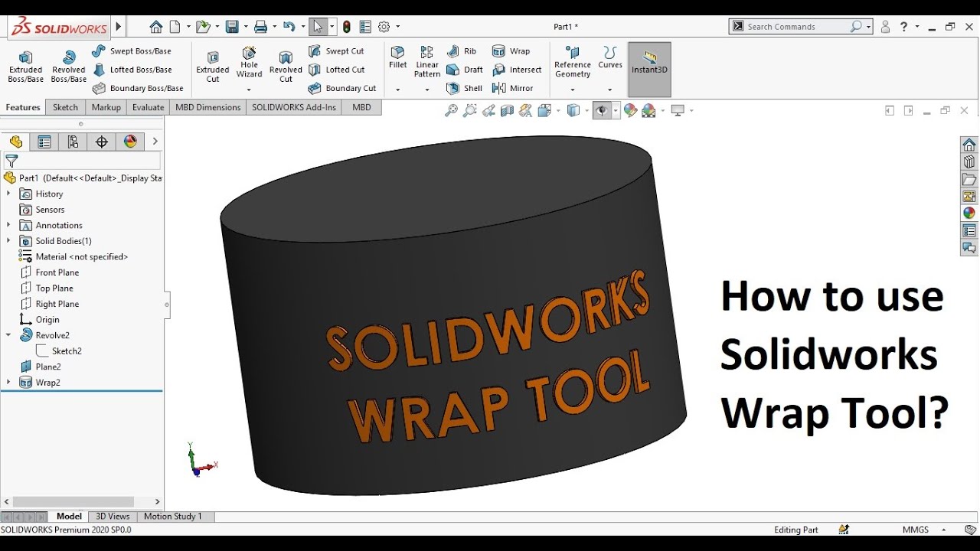Create a new document
980x551 pixels.
tap(175, 27)
